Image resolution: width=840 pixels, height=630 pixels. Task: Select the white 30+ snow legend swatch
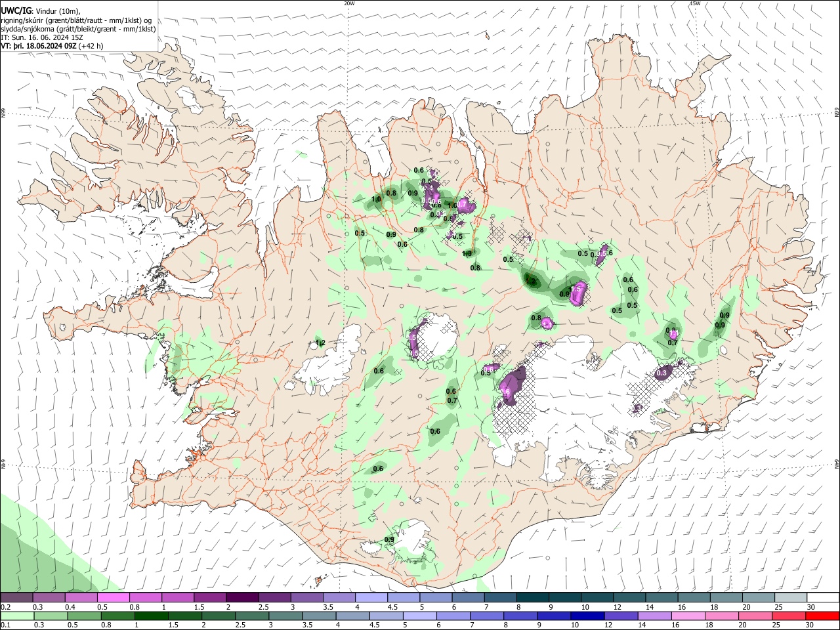click(824, 597)
